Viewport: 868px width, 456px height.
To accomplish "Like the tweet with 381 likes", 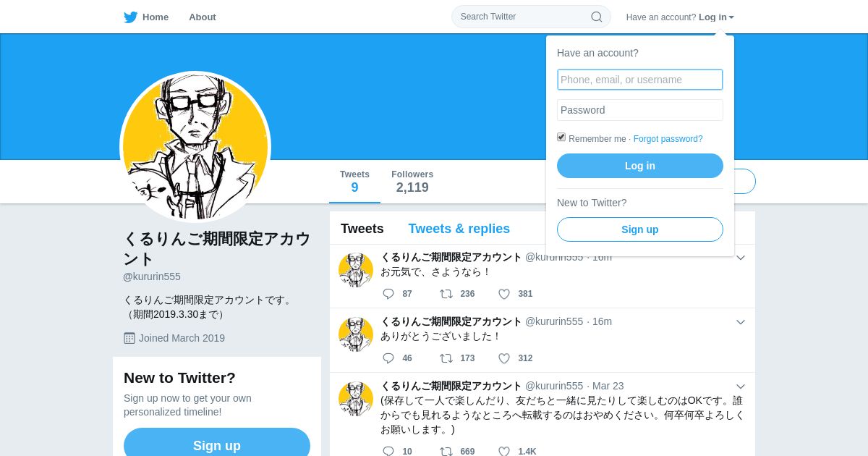I will coord(504,294).
